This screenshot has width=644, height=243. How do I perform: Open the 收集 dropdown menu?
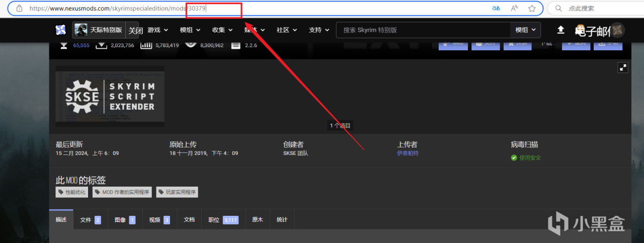222,30
